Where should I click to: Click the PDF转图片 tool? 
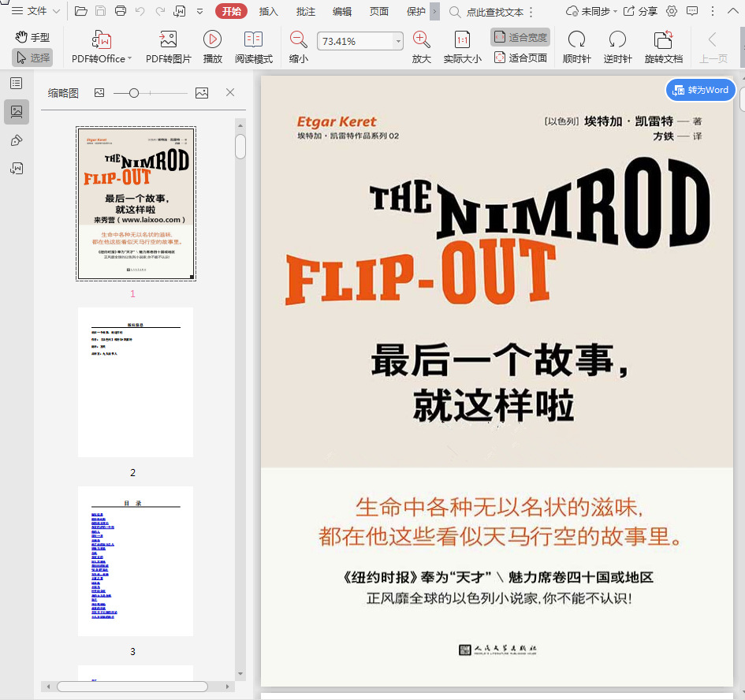[168, 47]
